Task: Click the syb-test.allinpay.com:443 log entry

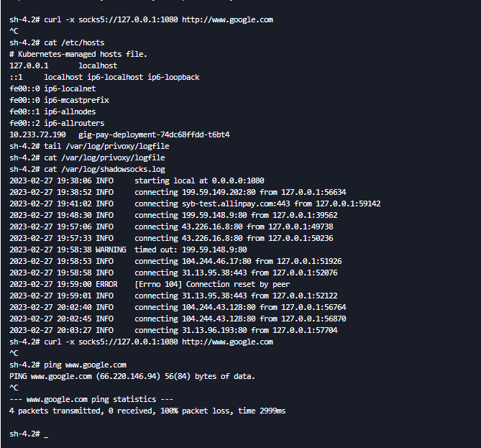Action: coord(195,204)
